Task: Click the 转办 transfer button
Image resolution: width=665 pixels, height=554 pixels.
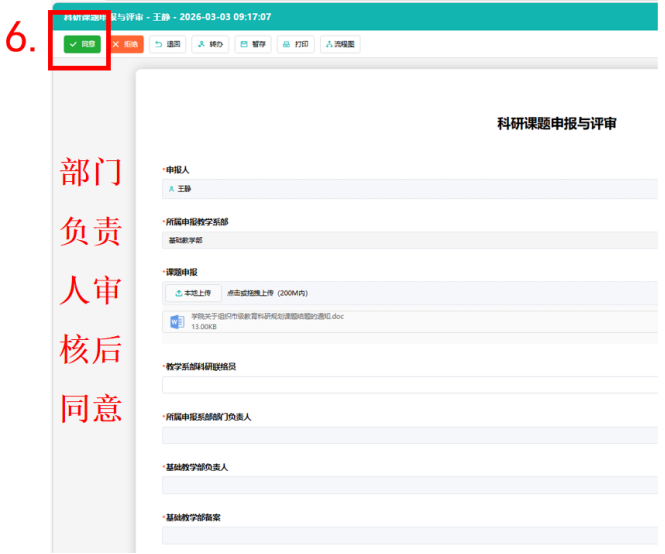Action: click(168, 45)
